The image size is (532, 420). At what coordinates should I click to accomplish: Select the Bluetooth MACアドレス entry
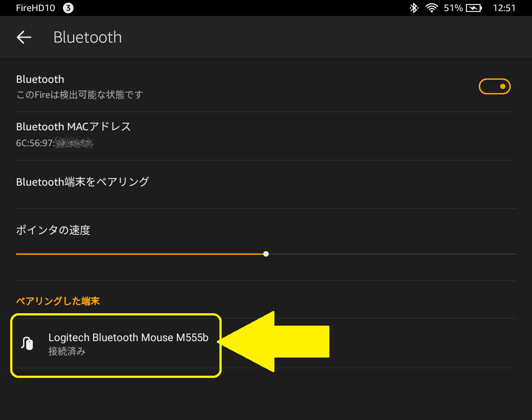click(266, 136)
